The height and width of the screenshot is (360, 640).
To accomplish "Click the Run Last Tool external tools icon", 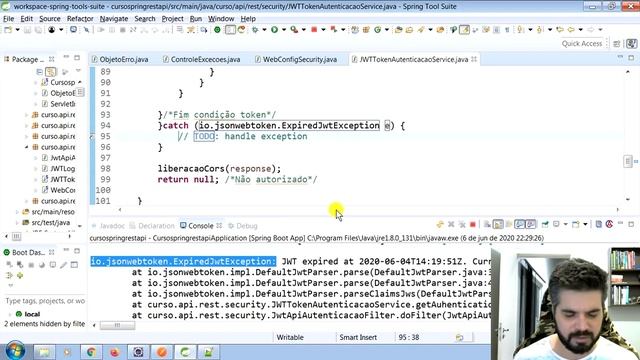I will [294, 30].
